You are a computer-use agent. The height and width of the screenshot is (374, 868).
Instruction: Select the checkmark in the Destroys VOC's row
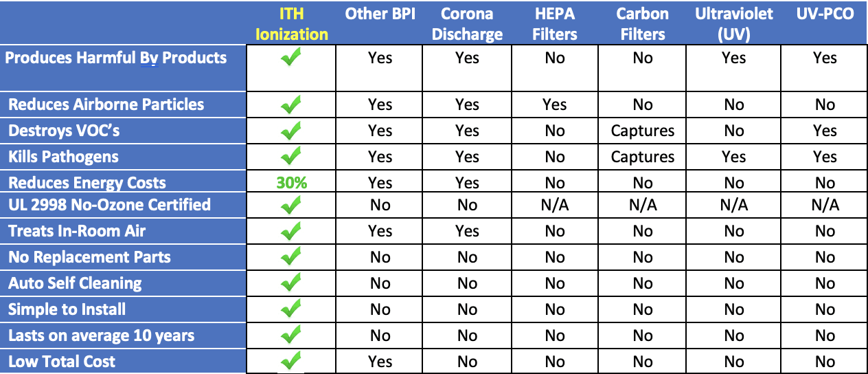[x=291, y=131]
